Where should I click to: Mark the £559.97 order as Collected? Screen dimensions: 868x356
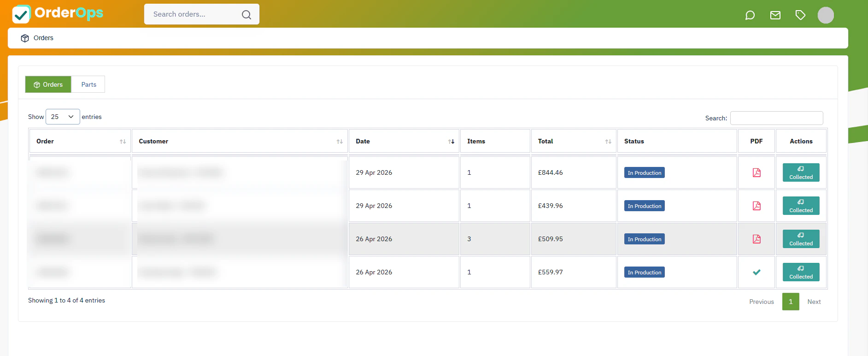801,272
